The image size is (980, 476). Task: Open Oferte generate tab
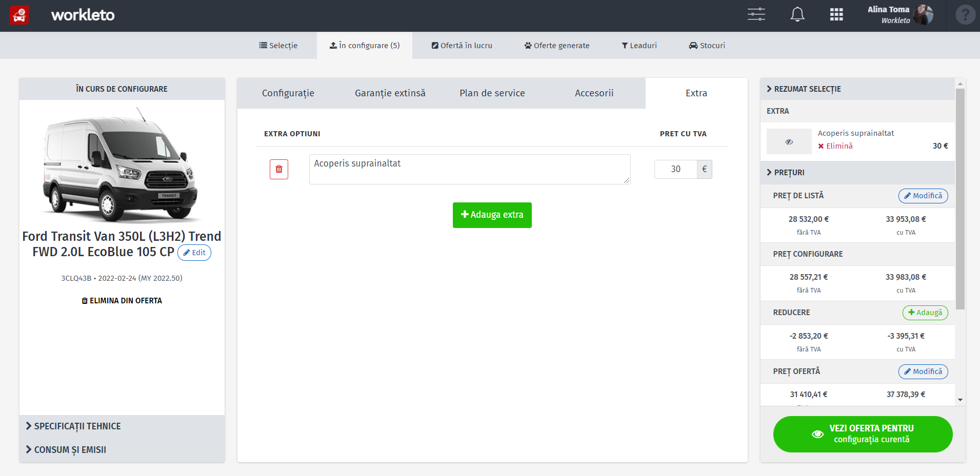click(x=557, y=46)
